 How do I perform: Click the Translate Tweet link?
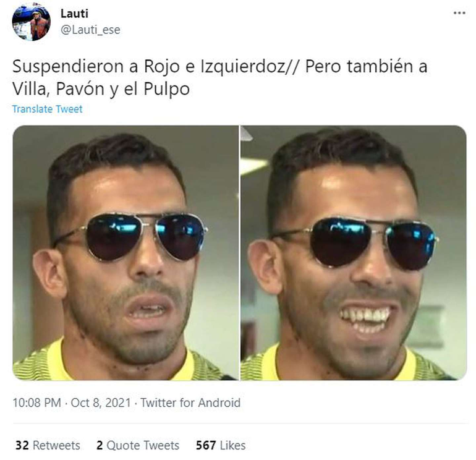click(x=47, y=109)
